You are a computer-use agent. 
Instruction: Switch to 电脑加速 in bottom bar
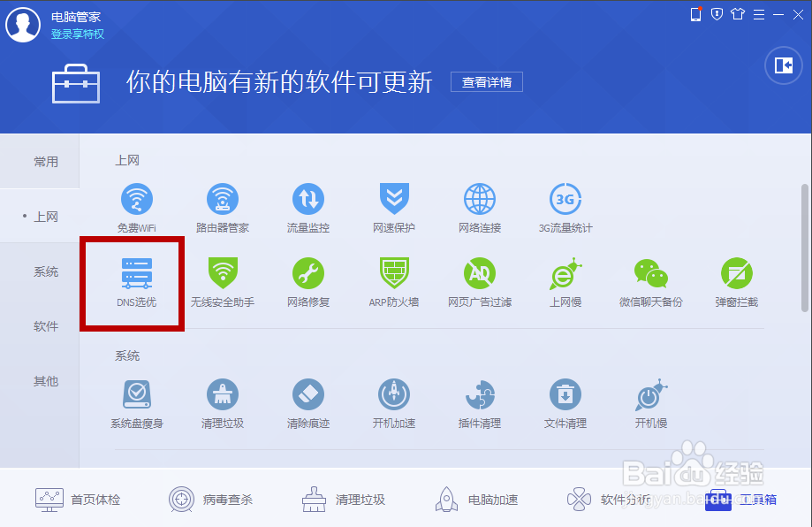tap(476, 500)
